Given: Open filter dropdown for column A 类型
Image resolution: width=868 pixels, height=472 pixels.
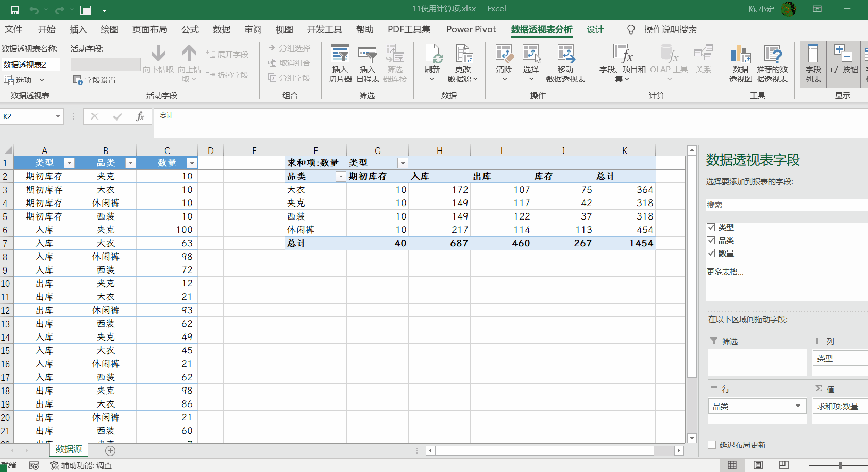Looking at the screenshot, I should (69, 163).
